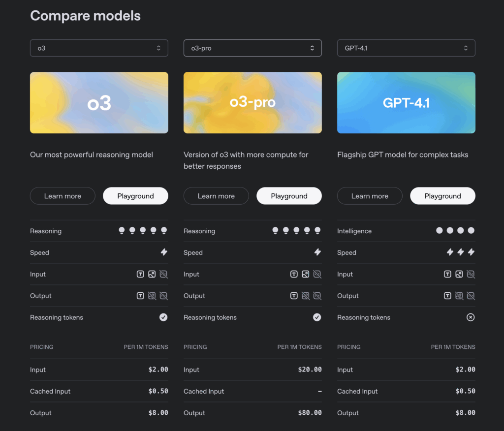Viewport: 504px width, 431px height.
Task: Click the "$0.50" cached input price for GPT-4.1
Action: (x=466, y=391)
